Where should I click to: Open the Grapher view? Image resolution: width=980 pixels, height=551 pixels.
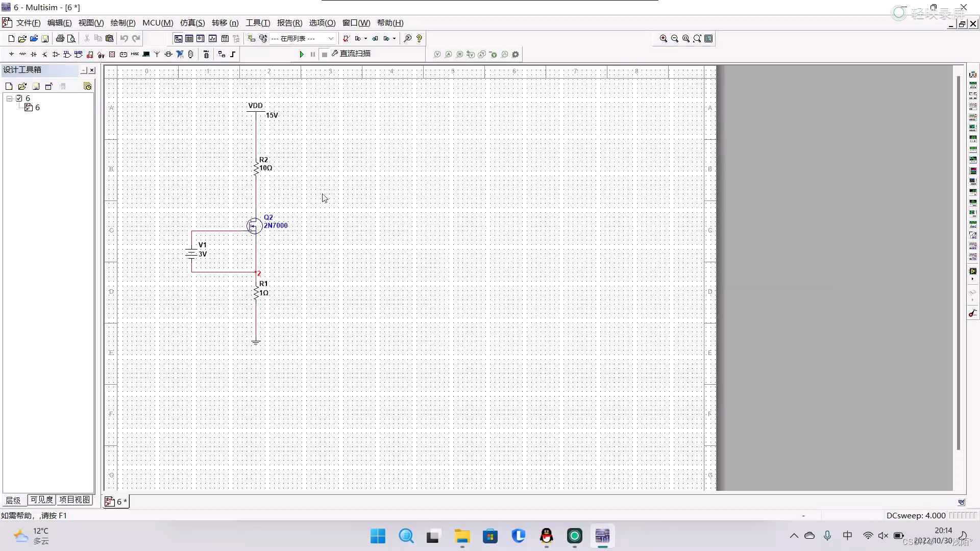pos(212,38)
